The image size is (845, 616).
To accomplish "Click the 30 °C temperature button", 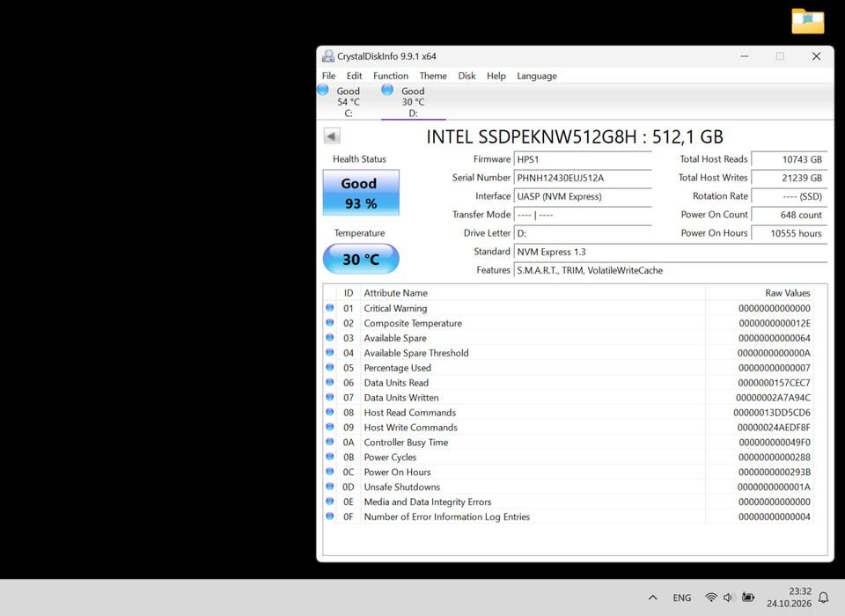I will click(x=361, y=259).
